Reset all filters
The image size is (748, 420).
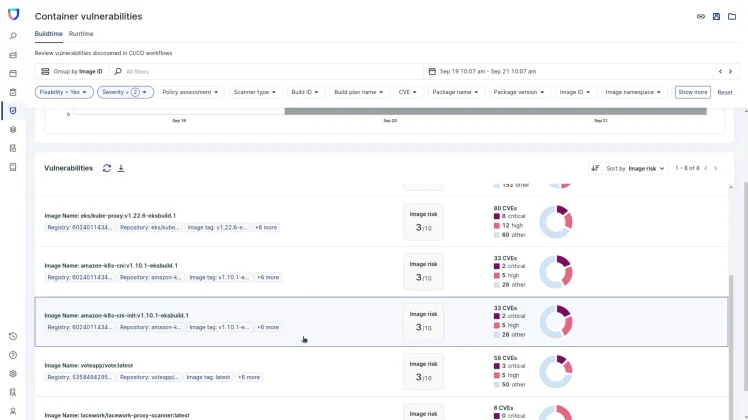725,93
